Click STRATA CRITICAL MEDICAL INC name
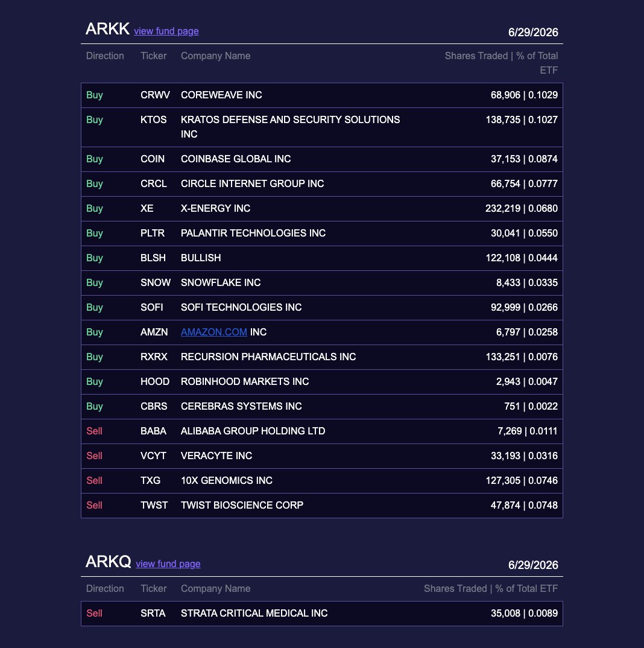Screen dimensions: 644x648 click(254, 614)
